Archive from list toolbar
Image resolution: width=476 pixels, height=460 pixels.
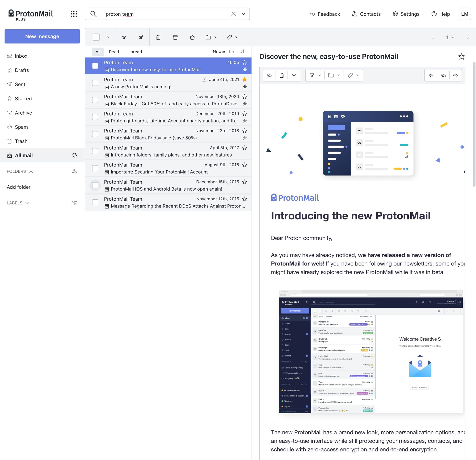tap(175, 37)
